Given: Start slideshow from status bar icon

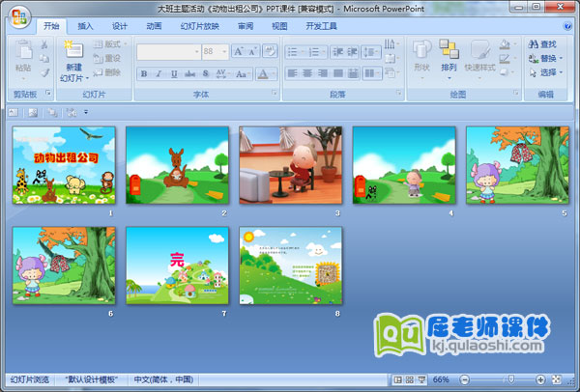Looking at the screenshot, I should tap(422, 380).
